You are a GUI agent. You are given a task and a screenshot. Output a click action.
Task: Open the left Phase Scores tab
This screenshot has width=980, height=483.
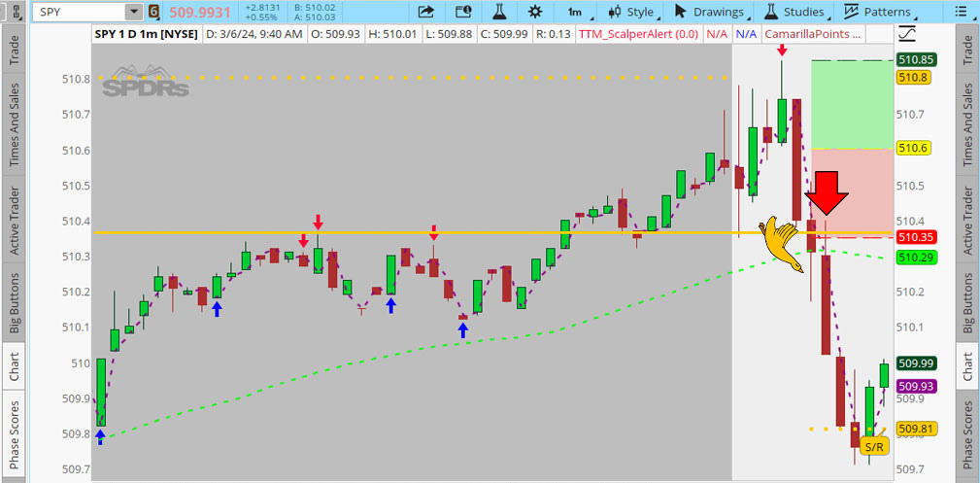pos(14,433)
